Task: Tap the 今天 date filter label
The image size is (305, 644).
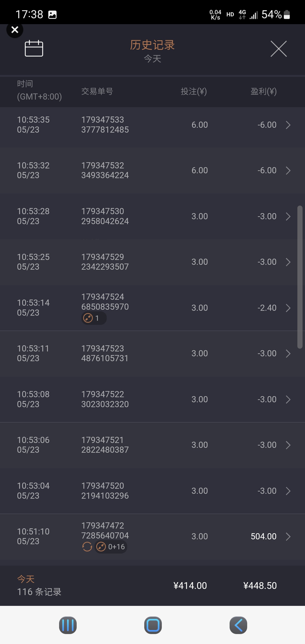Action: 152,59
